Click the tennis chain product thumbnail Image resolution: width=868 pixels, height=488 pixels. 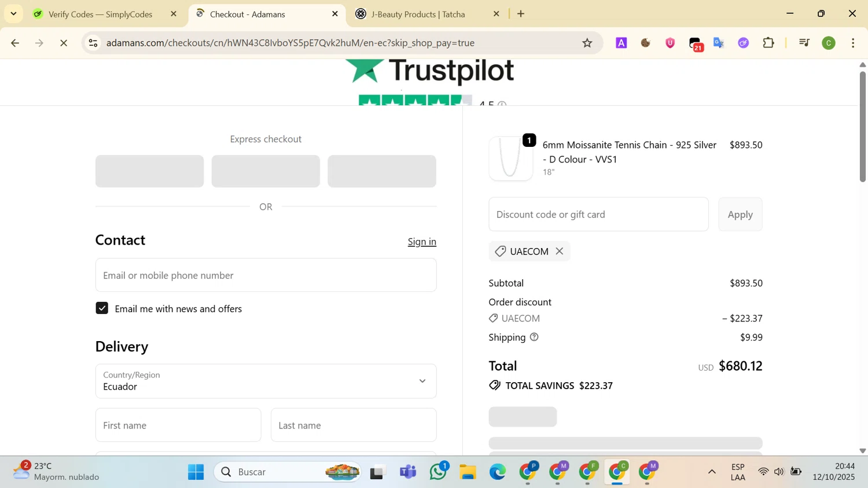coord(511,158)
